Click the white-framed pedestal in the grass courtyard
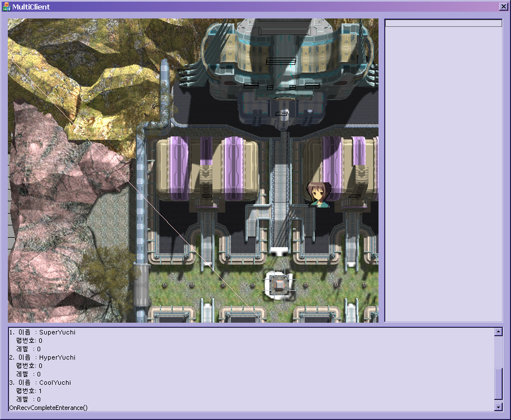This screenshot has height=420, width=511. click(x=278, y=285)
